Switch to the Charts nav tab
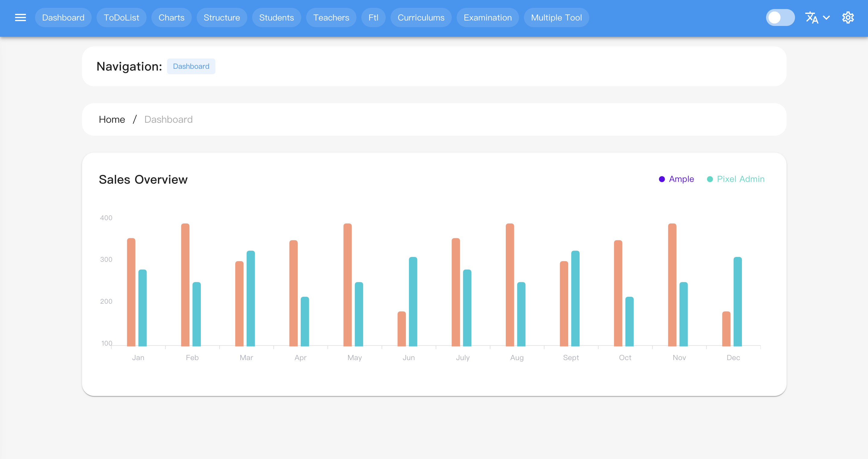The image size is (868, 459). pos(171,17)
